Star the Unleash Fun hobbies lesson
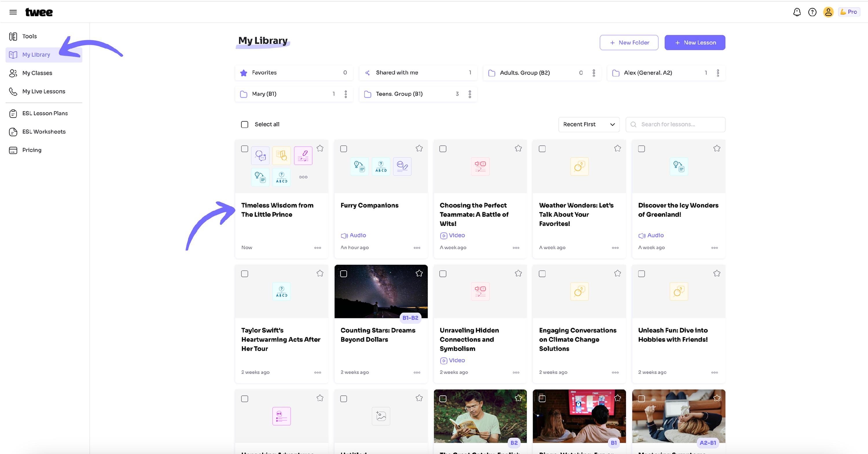This screenshot has height=454, width=868. (x=717, y=273)
